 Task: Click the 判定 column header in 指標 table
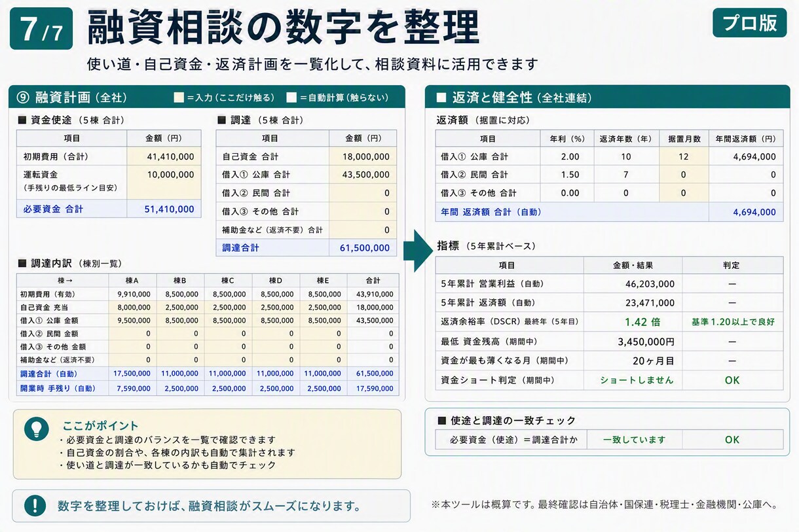[x=732, y=265]
